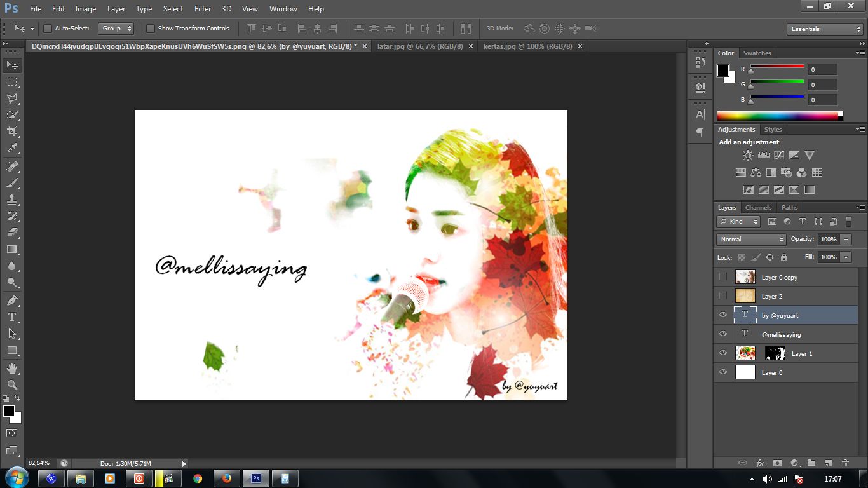The image size is (868, 488).
Task: Add layer mask icon
Action: [776, 463]
